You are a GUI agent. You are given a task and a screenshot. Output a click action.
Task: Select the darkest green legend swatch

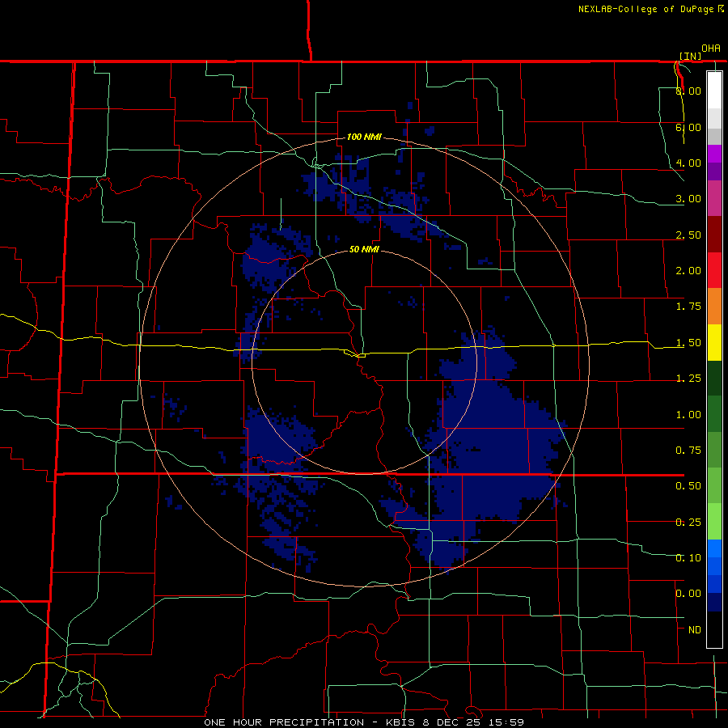click(714, 378)
